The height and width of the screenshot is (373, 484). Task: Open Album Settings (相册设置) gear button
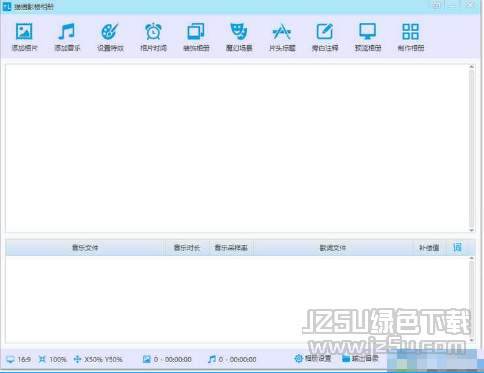pos(313,359)
